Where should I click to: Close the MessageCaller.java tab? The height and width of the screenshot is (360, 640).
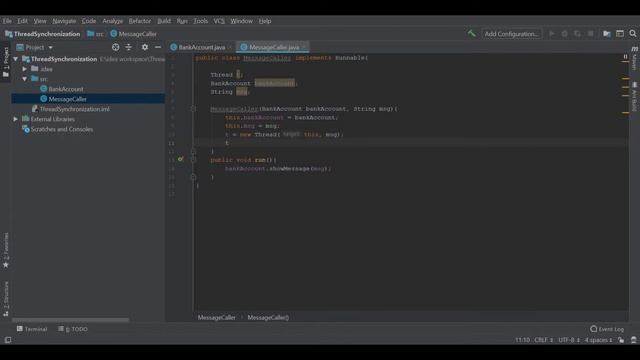tap(305, 47)
